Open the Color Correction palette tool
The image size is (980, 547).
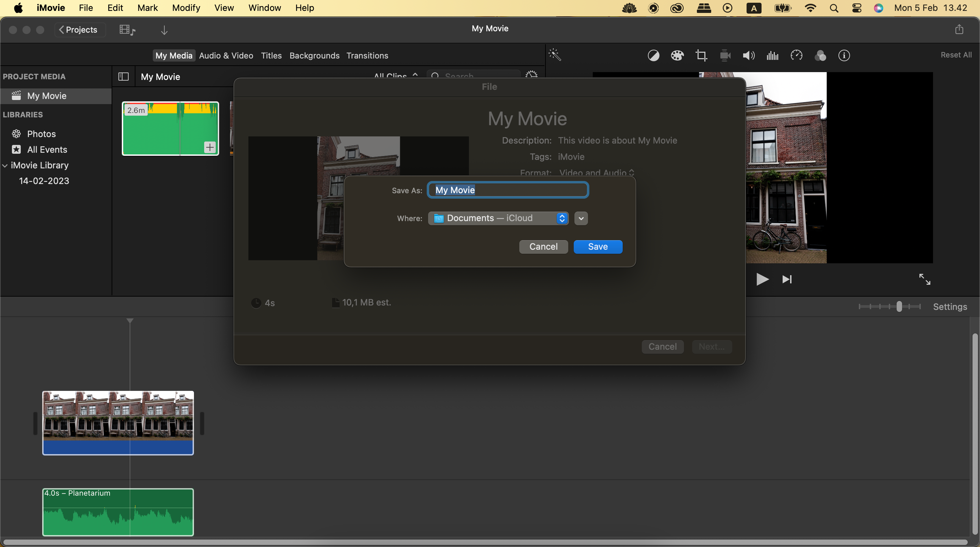pos(677,55)
